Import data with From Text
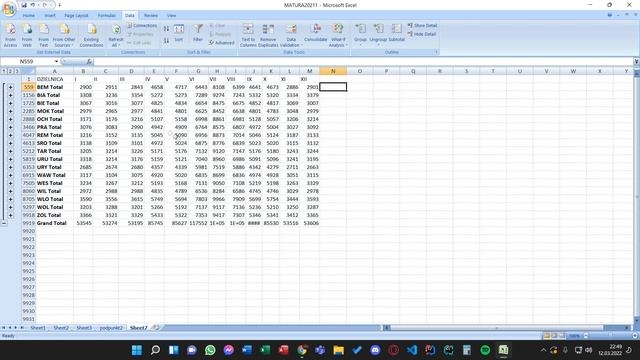 click(x=44, y=35)
